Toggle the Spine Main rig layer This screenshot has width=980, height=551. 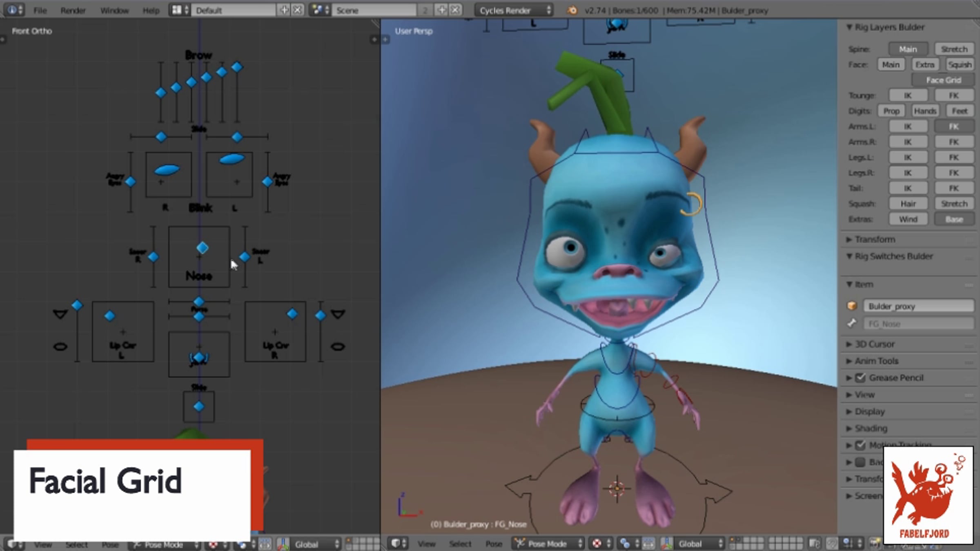[908, 49]
